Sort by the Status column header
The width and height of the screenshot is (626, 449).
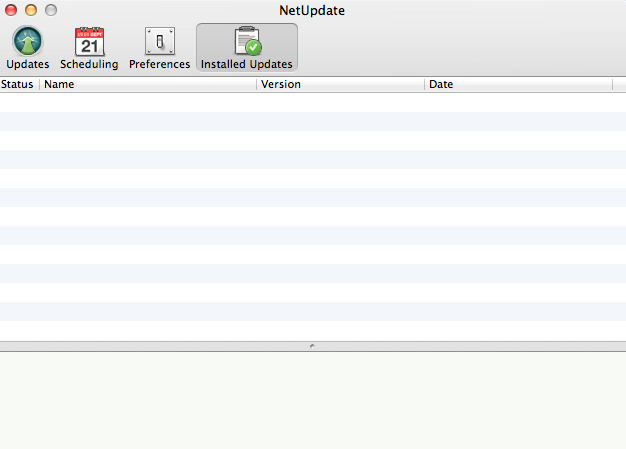[x=20, y=85]
